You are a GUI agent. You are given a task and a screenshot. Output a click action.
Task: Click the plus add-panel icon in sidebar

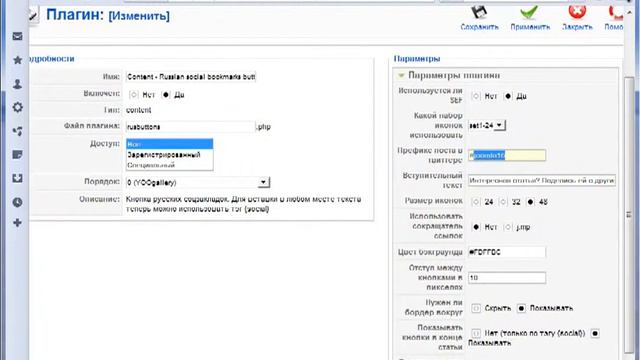point(17,223)
